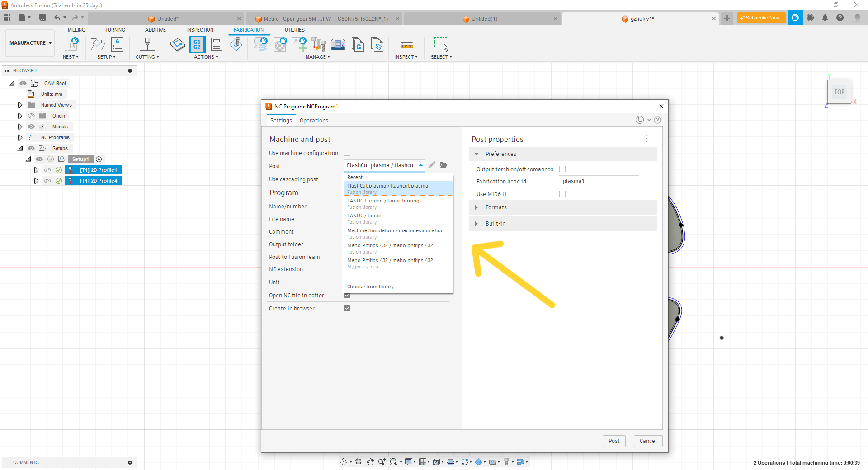Screen dimensions: 868x470
Task: Open the Tool Library icon
Action: tap(319, 44)
